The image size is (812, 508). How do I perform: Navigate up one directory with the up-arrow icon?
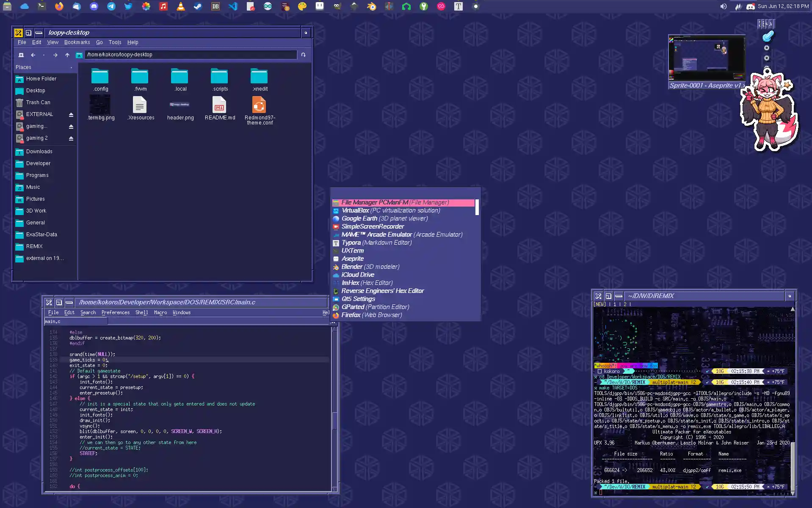point(67,55)
